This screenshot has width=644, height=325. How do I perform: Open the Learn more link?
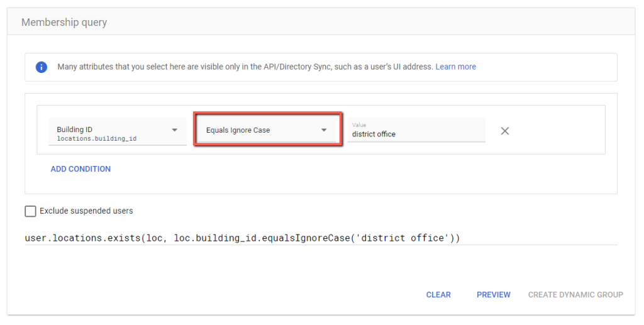tap(455, 67)
